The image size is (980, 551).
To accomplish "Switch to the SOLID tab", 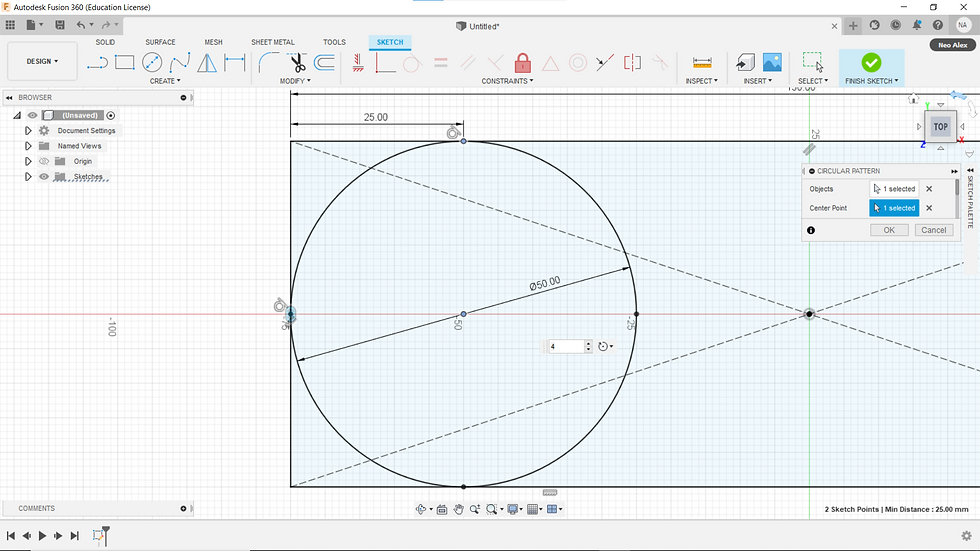I will 105,42.
